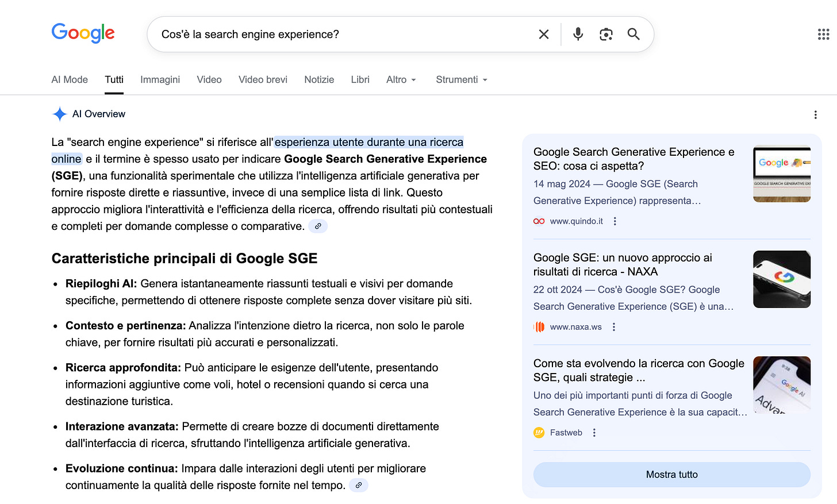Click the Ricerca approfondita bullet label
Image resolution: width=837 pixels, height=504 pixels.
[123, 368]
